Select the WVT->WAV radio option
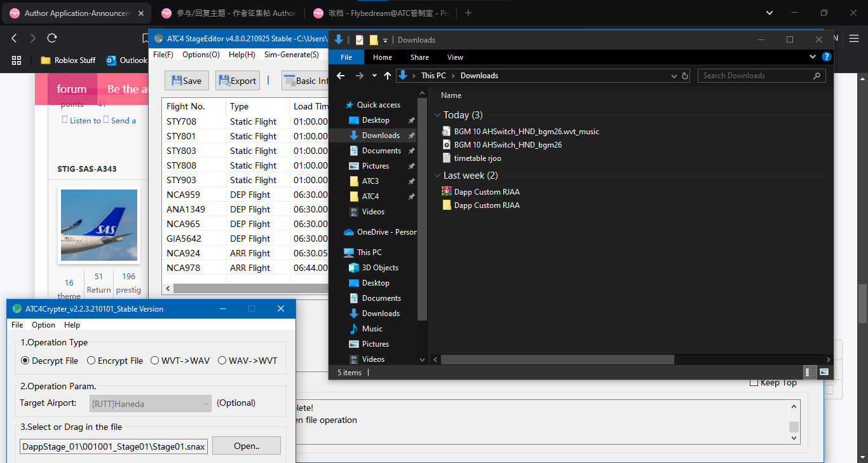 coord(155,361)
